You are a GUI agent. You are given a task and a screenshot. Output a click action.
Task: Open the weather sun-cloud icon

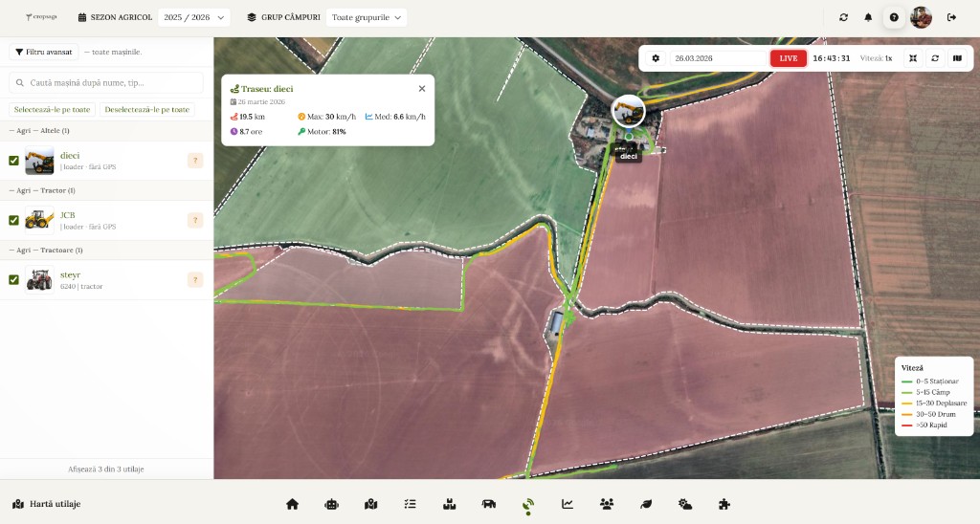[685, 504]
